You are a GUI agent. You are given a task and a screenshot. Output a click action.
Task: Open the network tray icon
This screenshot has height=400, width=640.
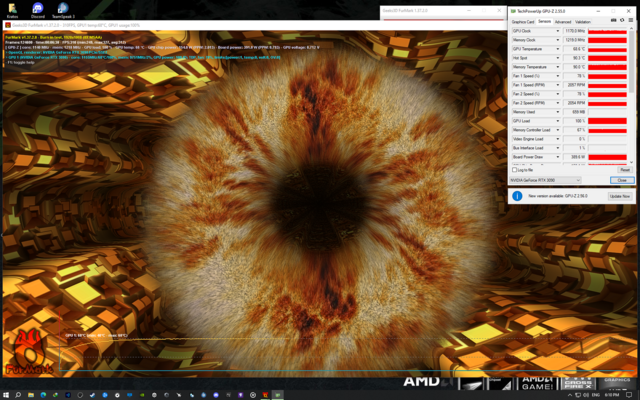578,395
